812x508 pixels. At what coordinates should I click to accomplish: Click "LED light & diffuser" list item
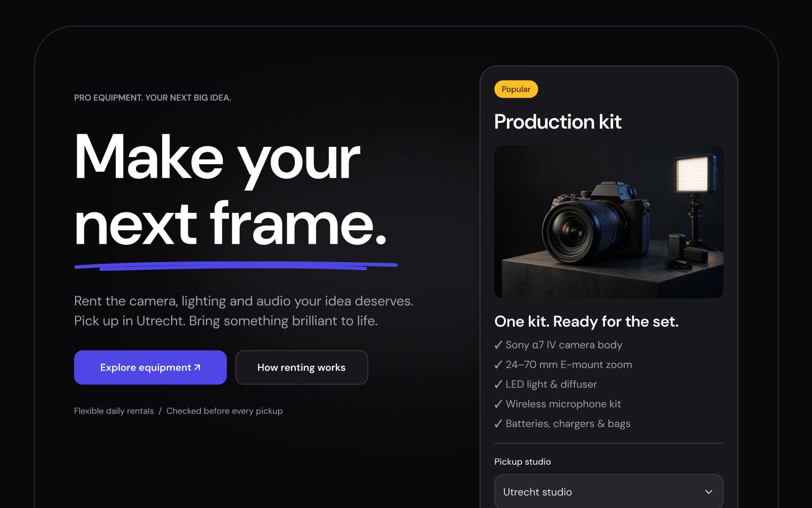pos(546,385)
